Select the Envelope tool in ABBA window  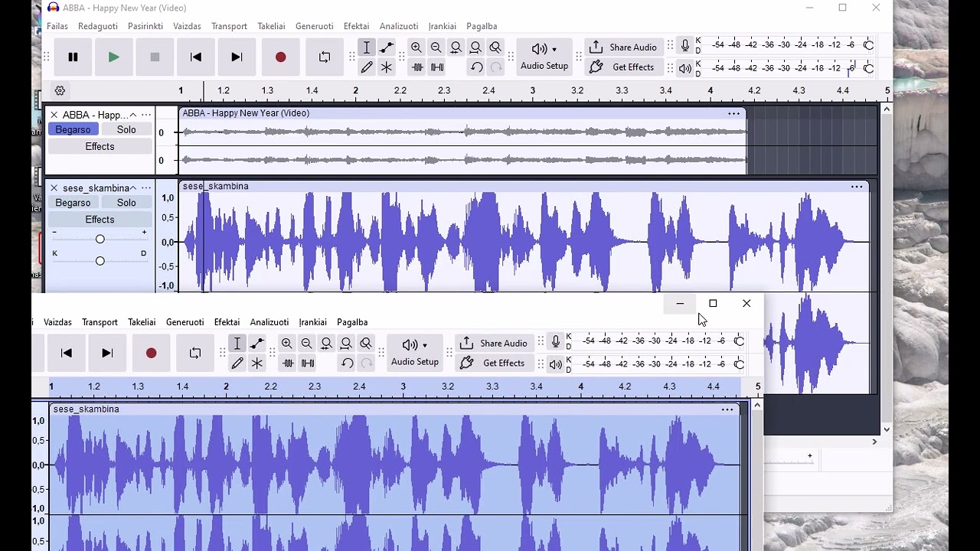387,47
